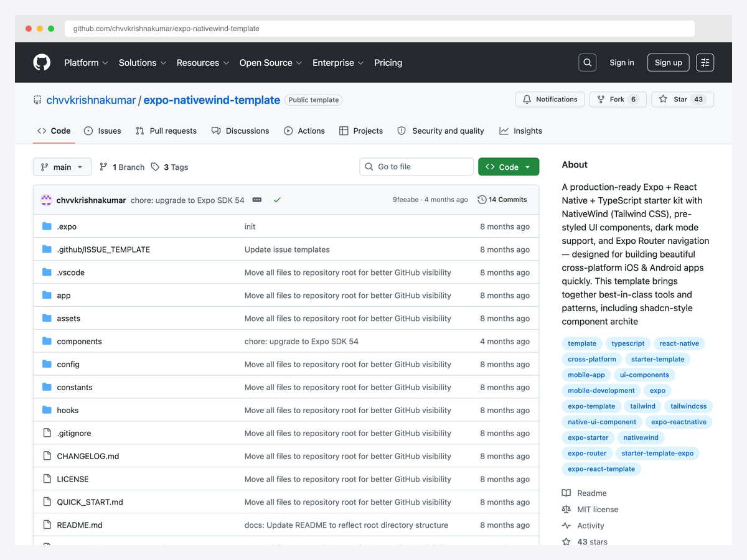Switch to Security and quality tab

[441, 131]
